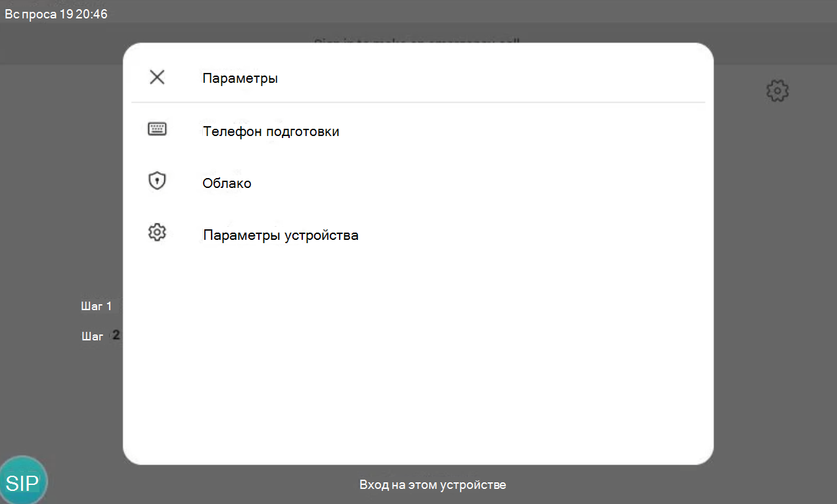Click the gear icon beside Параметры устройства
837x504 pixels.
pyautogui.click(x=157, y=233)
